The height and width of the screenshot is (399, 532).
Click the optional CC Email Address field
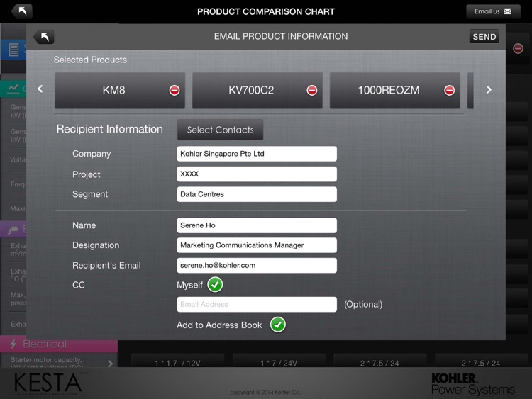257,305
